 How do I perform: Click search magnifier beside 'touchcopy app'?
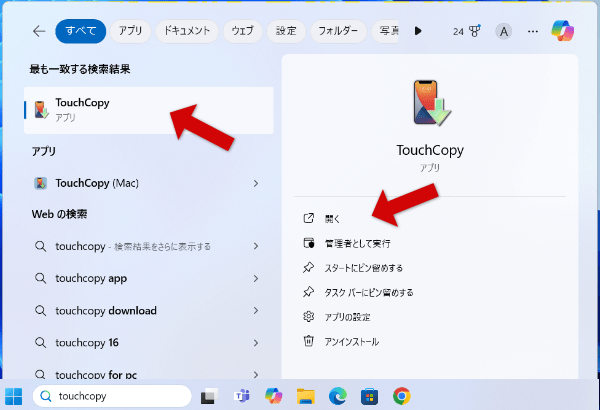41,278
